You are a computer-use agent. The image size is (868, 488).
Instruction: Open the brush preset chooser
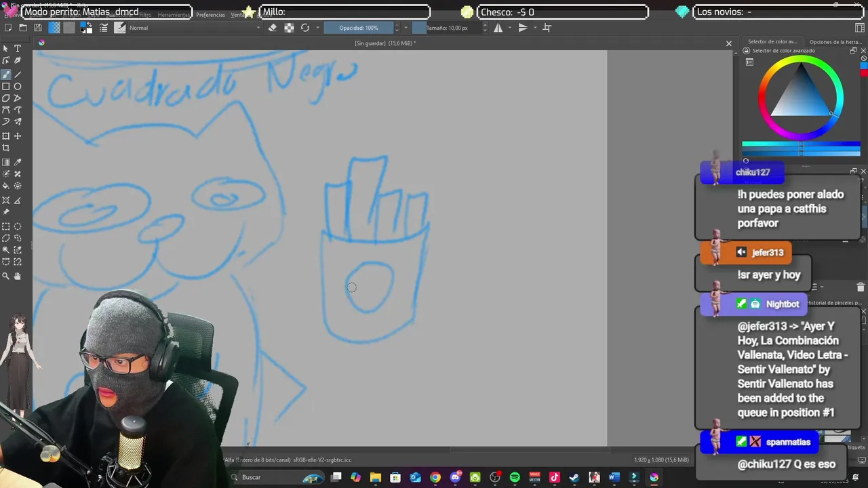tap(120, 28)
